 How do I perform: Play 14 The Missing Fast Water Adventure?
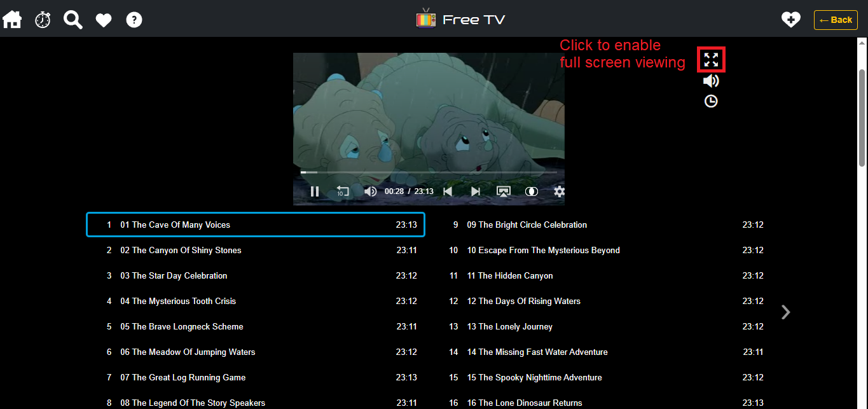(602, 352)
